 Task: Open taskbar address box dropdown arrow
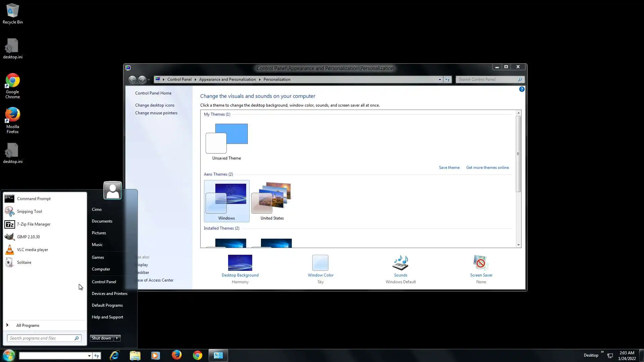(89, 356)
